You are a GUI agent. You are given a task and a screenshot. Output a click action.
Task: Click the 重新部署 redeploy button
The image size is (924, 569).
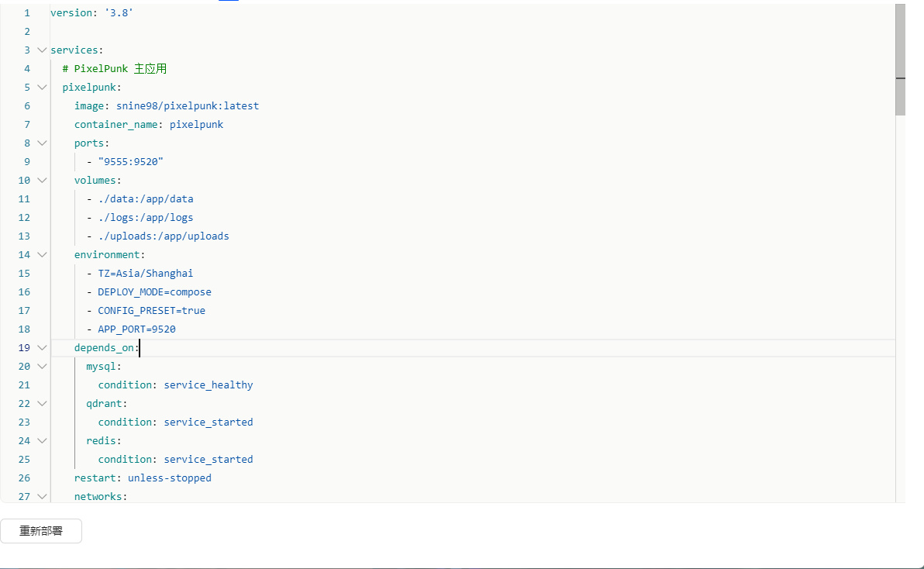pyautogui.click(x=41, y=532)
